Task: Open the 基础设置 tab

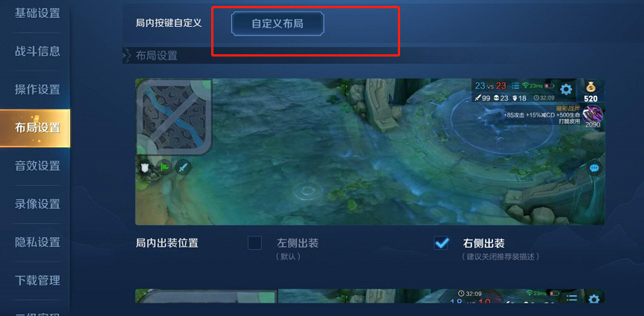Action: [37, 13]
